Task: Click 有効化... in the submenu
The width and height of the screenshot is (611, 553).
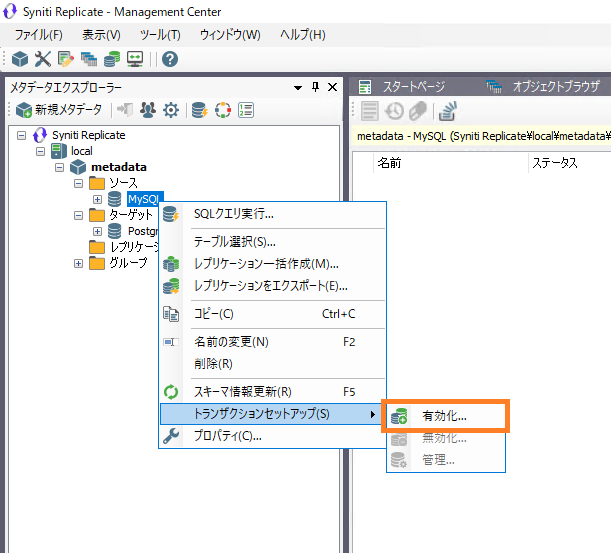Action: 446,416
